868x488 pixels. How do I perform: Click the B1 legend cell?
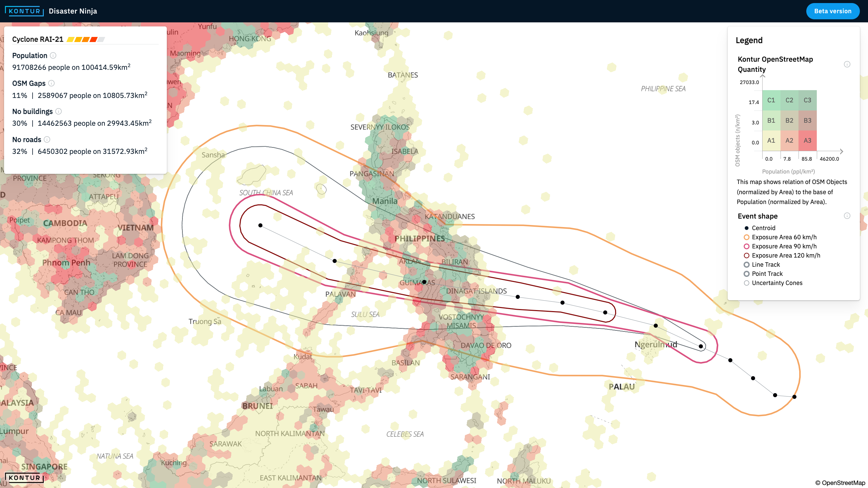tap(771, 121)
